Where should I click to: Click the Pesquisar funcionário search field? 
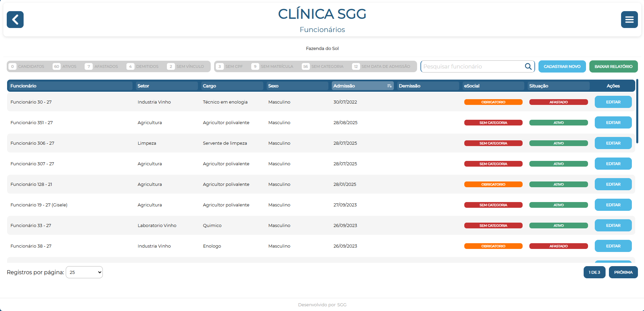pos(472,66)
